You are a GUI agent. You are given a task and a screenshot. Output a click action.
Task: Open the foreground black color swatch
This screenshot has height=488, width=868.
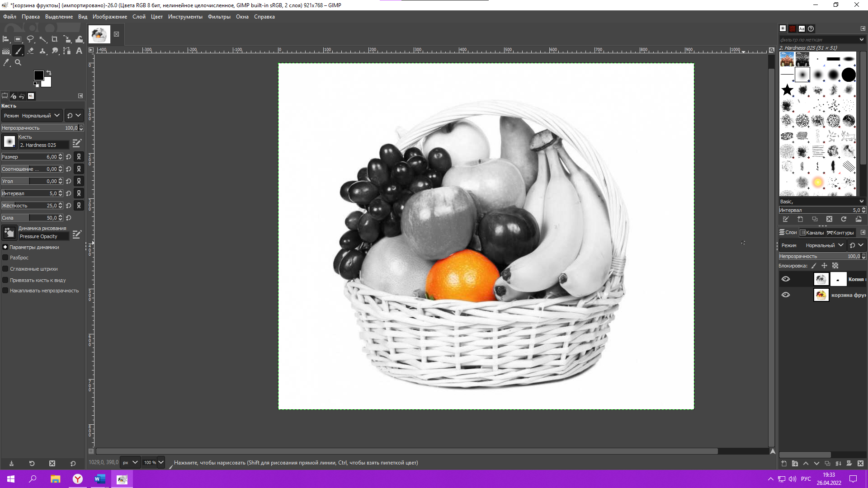[38, 75]
